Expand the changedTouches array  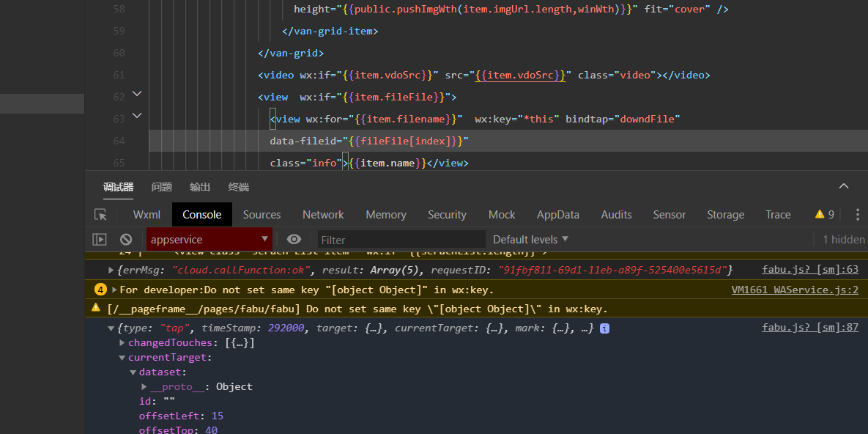coord(122,343)
